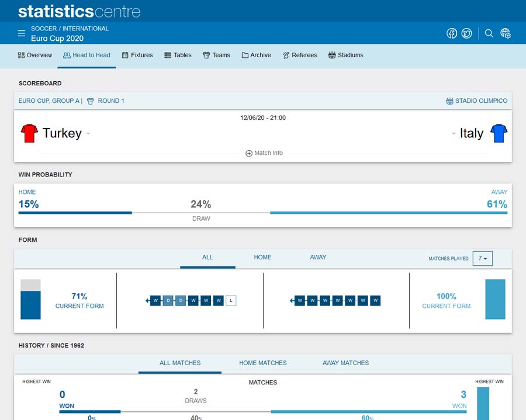Open the Twitter icon in the header
This screenshot has height=420, width=526.
click(x=467, y=33)
